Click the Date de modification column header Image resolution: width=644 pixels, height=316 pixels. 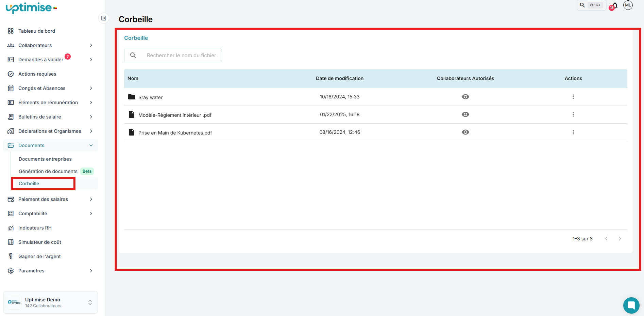(340, 78)
